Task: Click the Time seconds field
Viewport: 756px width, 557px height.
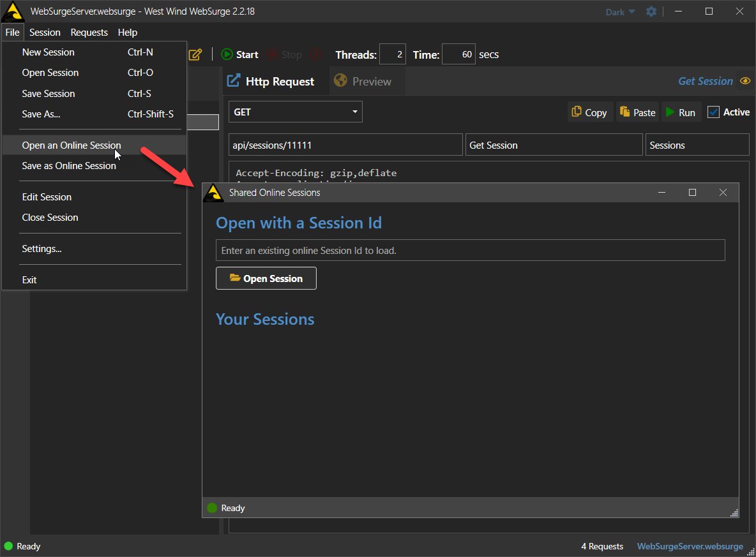Action: [458, 54]
